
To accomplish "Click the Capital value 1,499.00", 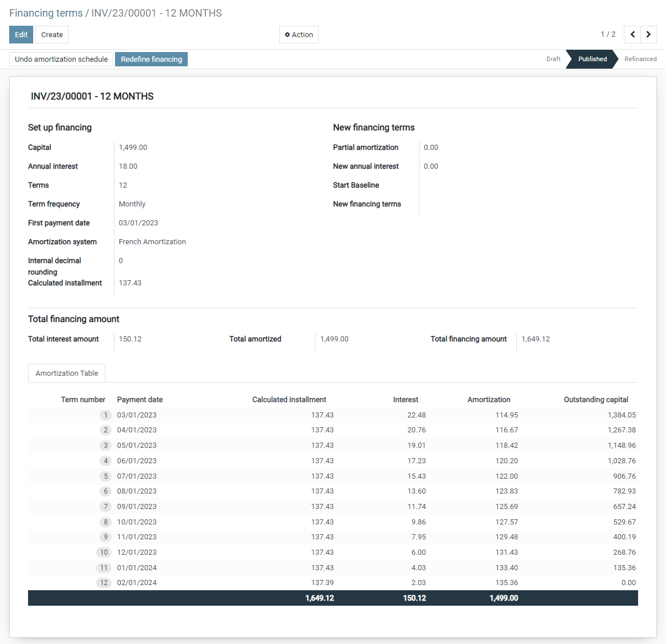I will tap(133, 147).
